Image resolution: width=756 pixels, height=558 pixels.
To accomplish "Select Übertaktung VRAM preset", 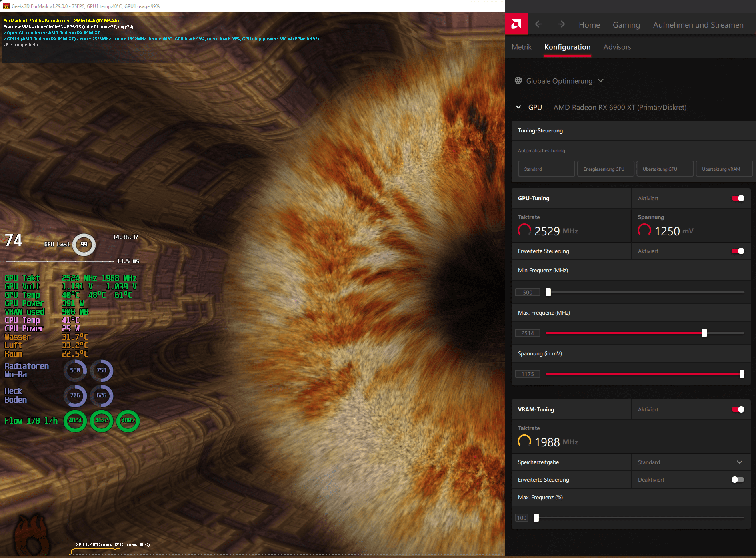I will pos(724,169).
